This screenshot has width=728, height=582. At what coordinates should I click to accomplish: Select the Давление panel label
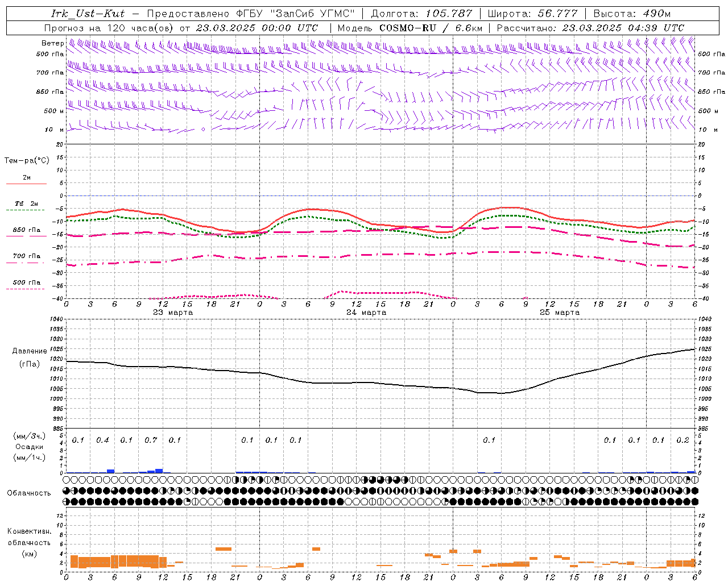point(30,351)
